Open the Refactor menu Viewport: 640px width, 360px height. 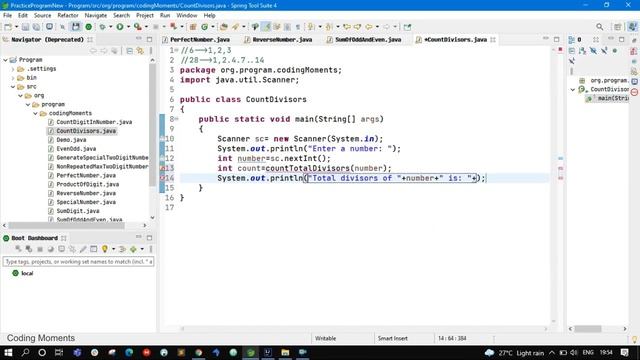(x=68, y=16)
